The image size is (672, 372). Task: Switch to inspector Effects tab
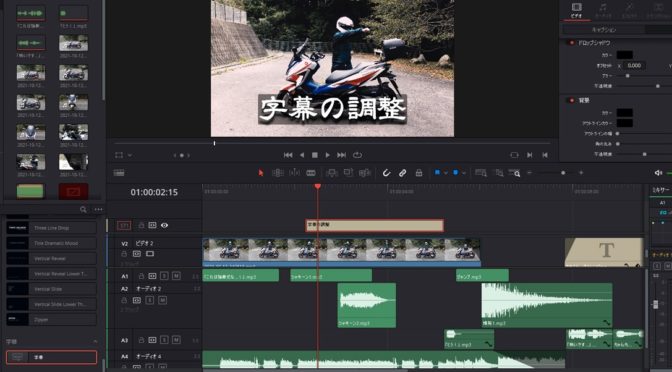[629, 10]
